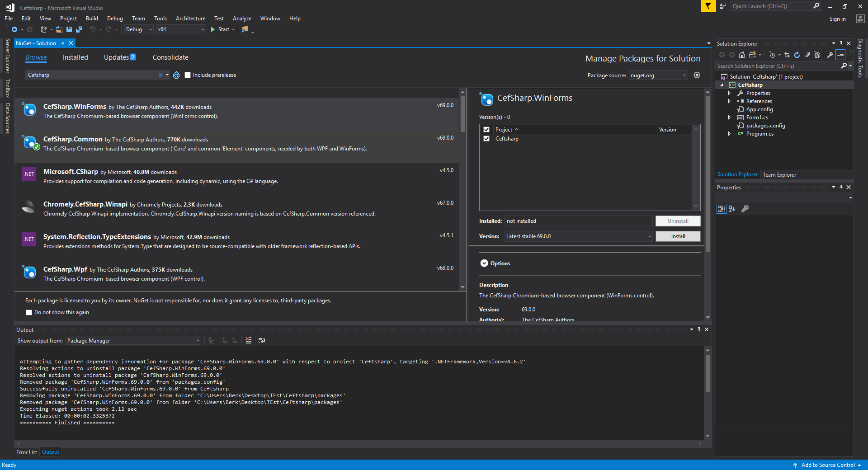Refresh the Solution Explorer
868x470 pixels.
click(x=797, y=55)
